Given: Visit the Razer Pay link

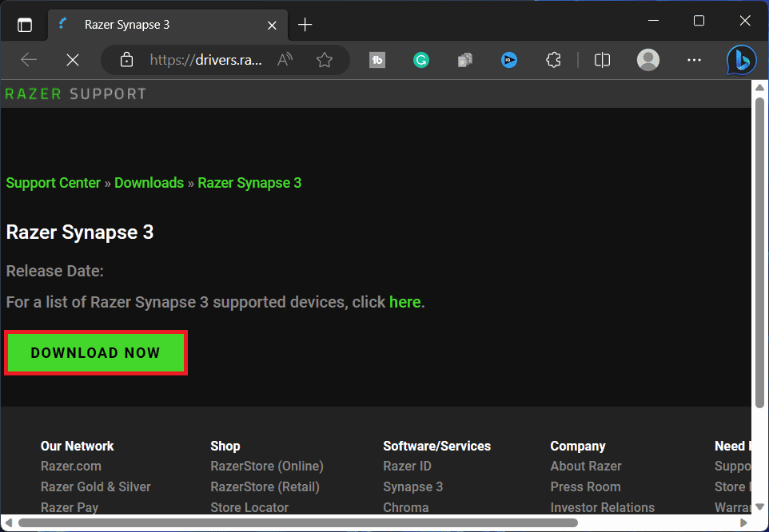Looking at the screenshot, I should 70,507.
